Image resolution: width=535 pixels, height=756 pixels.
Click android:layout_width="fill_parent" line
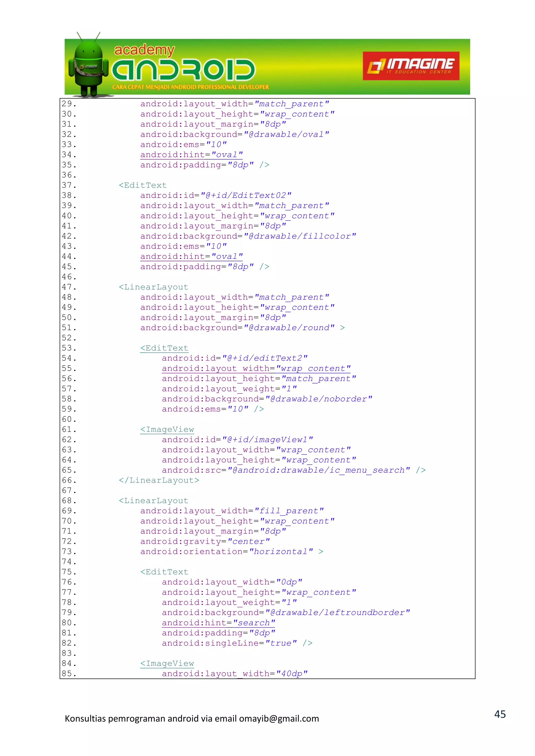click(x=232, y=511)
